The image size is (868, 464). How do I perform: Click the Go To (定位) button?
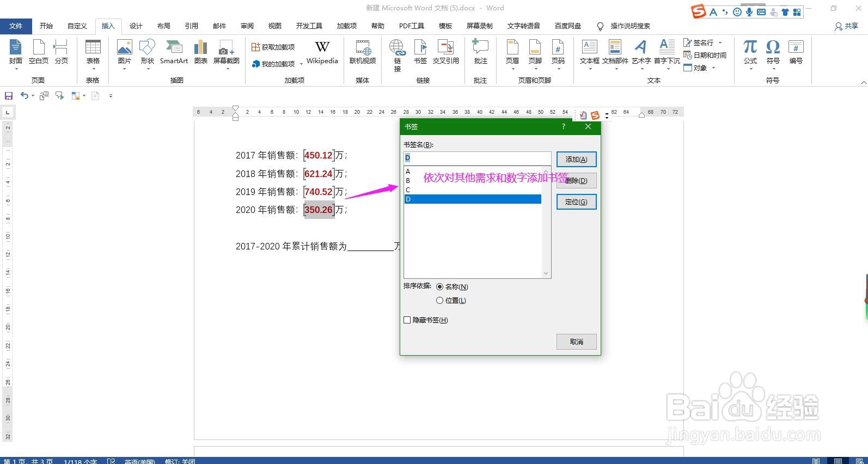click(x=576, y=202)
